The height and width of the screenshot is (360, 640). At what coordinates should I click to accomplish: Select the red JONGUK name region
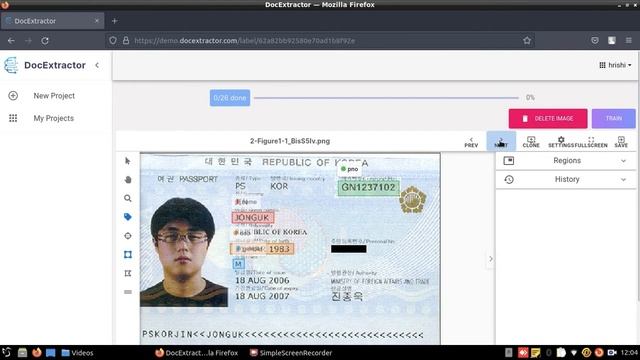tap(253, 218)
